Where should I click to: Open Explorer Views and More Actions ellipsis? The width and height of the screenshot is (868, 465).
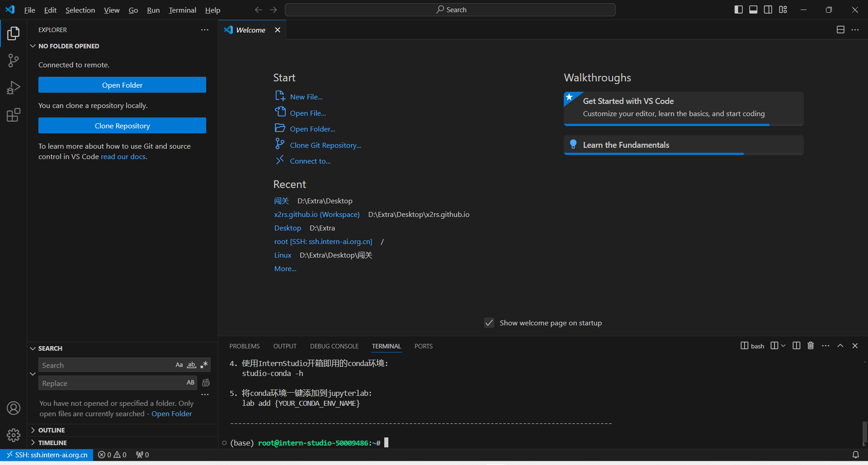point(205,30)
